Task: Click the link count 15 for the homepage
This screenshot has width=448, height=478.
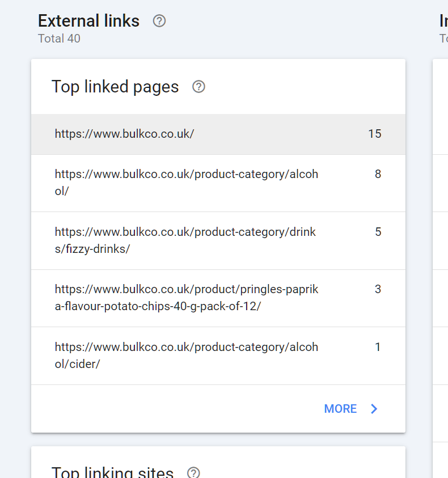Action: click(x=374, y=134)
